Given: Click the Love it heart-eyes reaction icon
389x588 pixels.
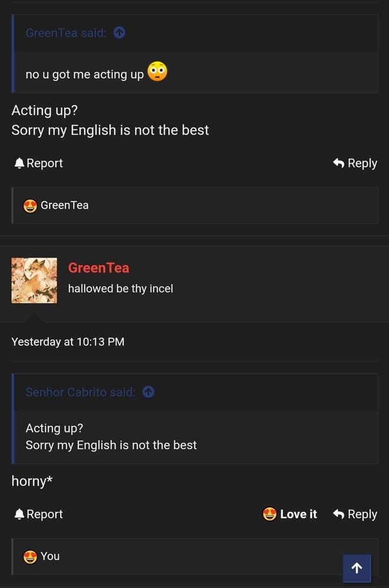Looking at the screenshot, I should [x=270, y=513].
